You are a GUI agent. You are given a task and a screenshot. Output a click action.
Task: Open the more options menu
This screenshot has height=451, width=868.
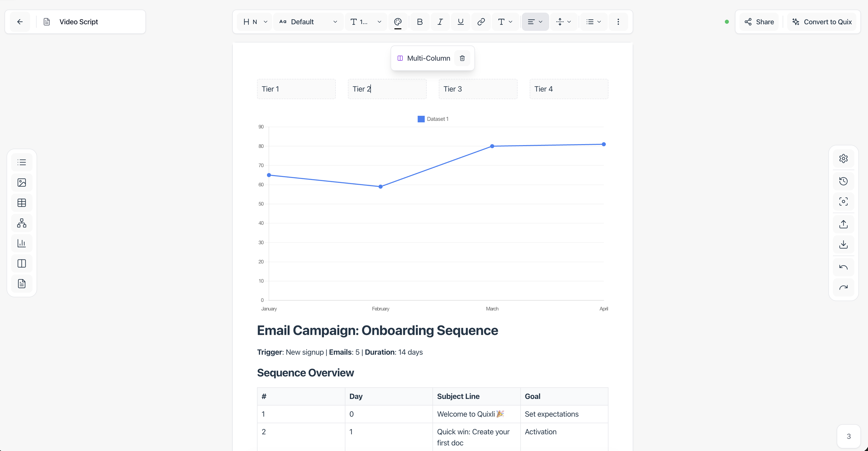point(618,21)
